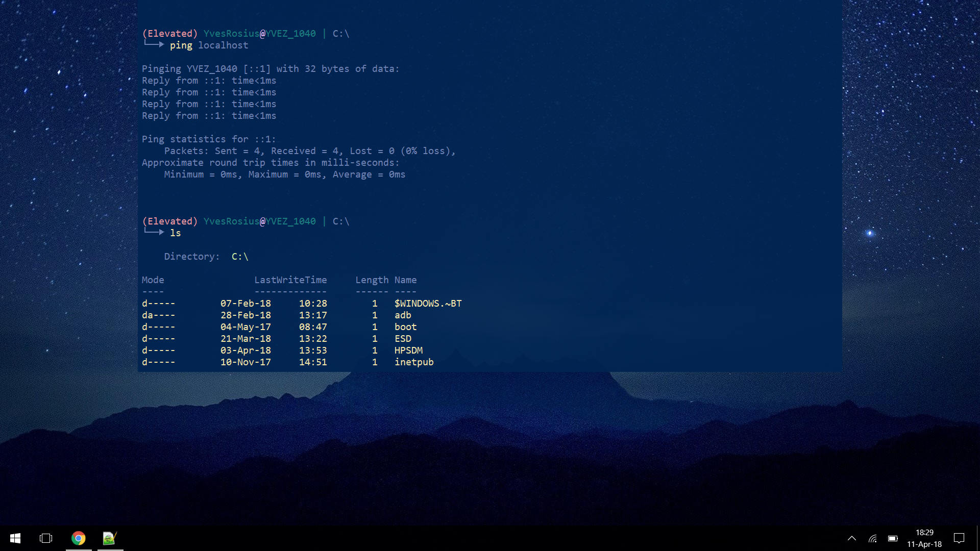Click 'Ping statistics for ::1:' line
This screenshot has width=980, height=551.
[x=209, y=139]
